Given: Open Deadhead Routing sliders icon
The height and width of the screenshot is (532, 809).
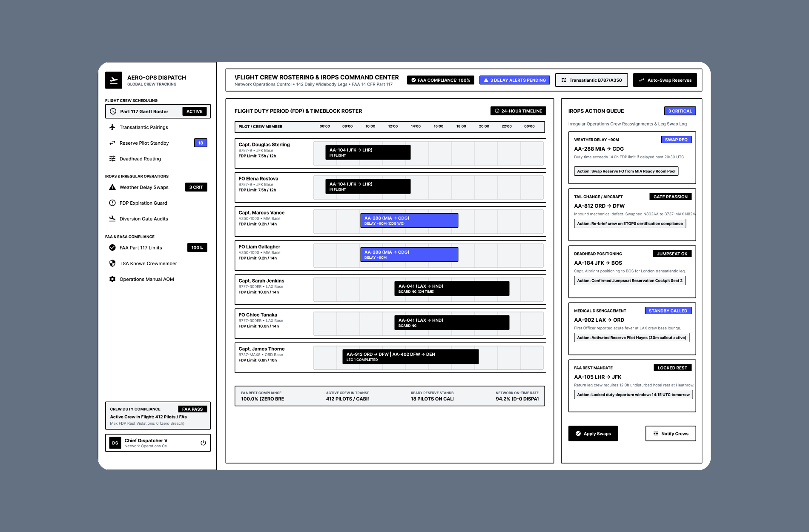Looking at the screenshot, I should 112,159.
